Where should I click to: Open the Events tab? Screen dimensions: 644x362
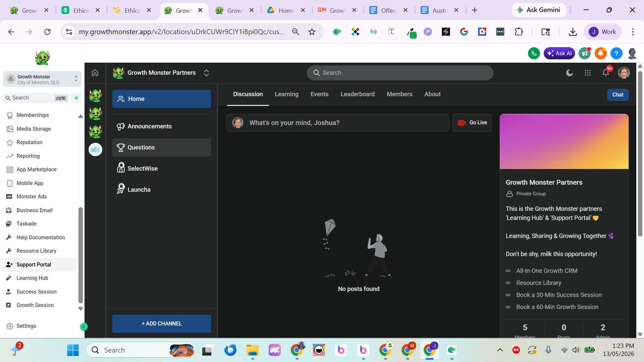[320, 94]
